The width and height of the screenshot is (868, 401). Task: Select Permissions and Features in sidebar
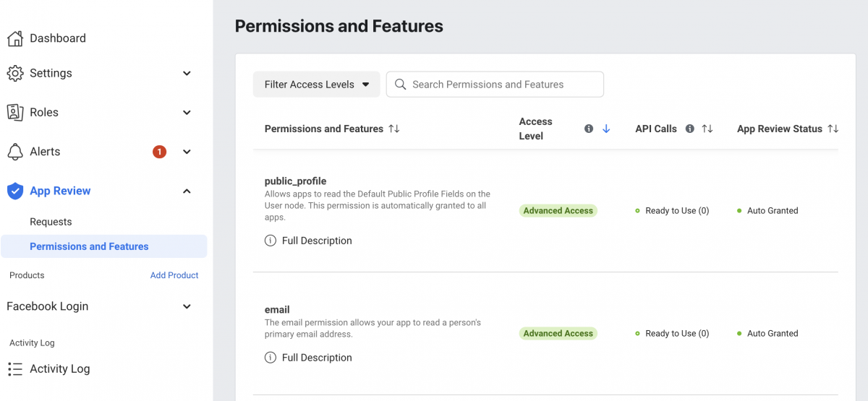point(89,246)
